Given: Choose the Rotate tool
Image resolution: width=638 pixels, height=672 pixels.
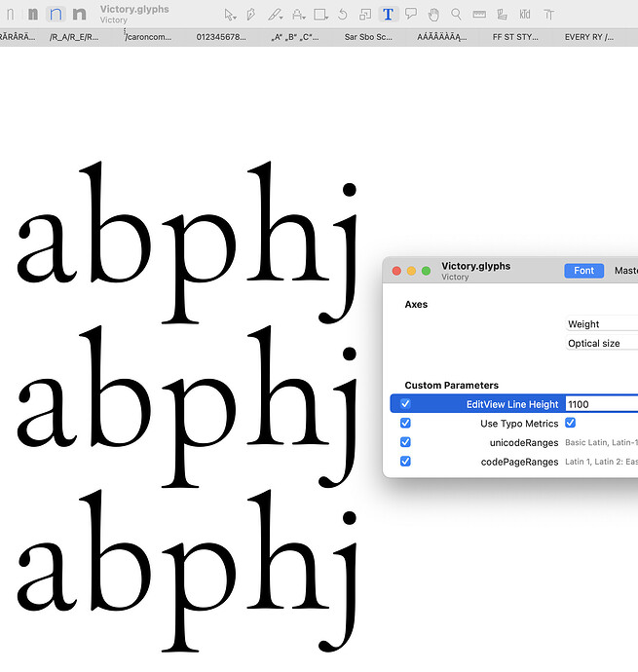Looking at the screenshot, I should click(342, 15).
